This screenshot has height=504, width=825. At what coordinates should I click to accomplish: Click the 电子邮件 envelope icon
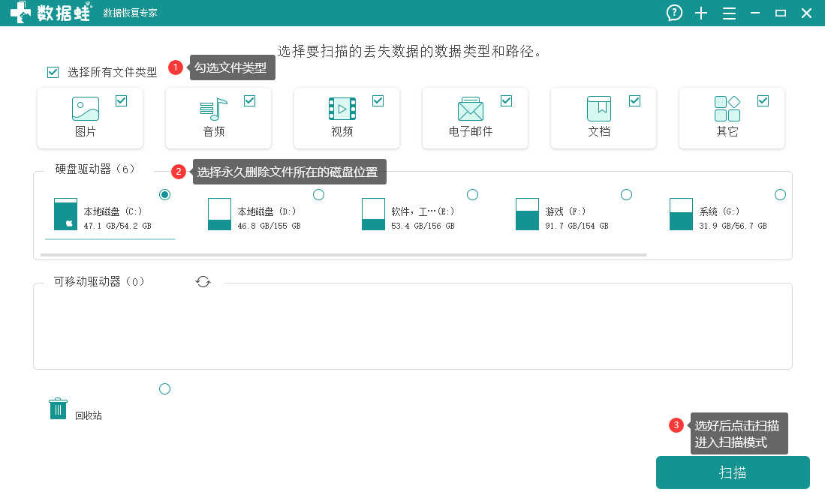471,109
